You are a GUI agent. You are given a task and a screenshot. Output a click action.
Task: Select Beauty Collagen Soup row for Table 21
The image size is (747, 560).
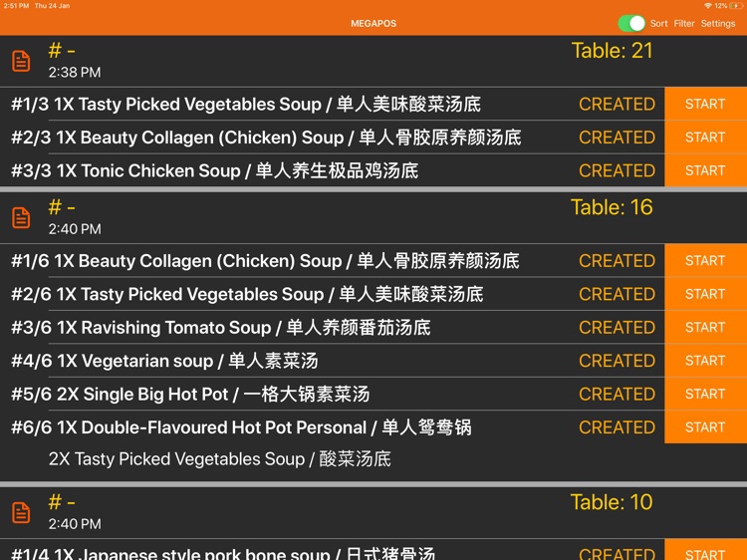pos(332,138)
